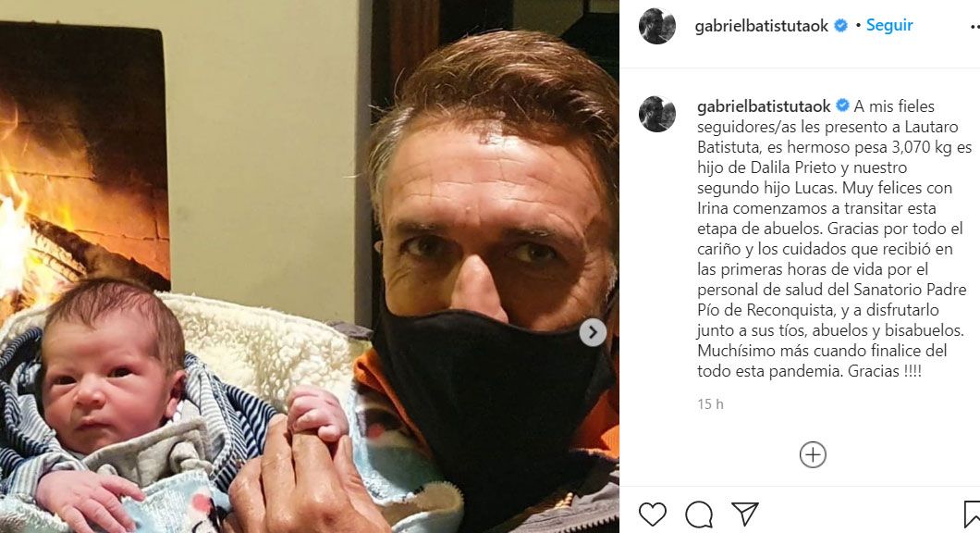Open the username link in the caption
The height and width of the screenshot is (533, 980).
tap(764, 106)
